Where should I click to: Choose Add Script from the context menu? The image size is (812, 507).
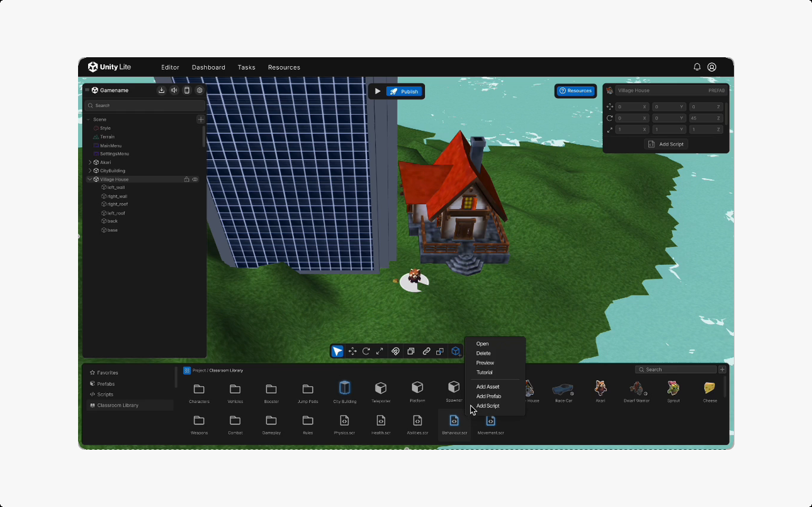(488, 406)
